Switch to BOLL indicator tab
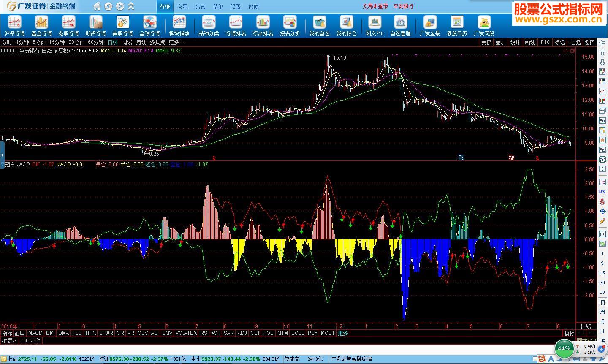The height and width of the screenshot is (364, 608). click(298, 333)
